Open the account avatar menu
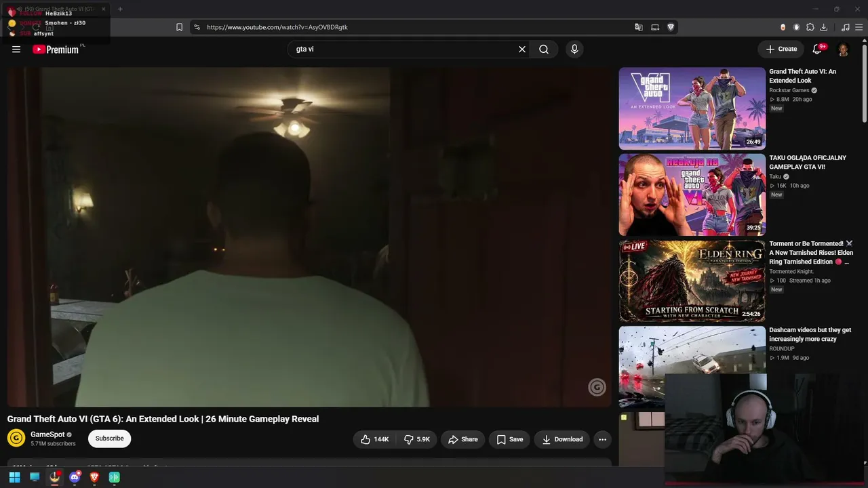Viewport: 868px width, 488px height. pyautogui.click(x=844, y=49)
